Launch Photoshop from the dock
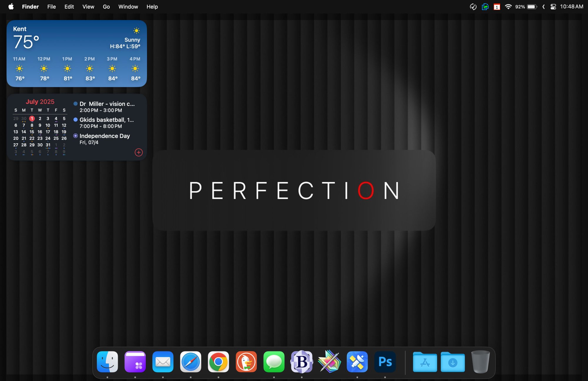Viewport: 588px width, 381px height. point(385,362)
